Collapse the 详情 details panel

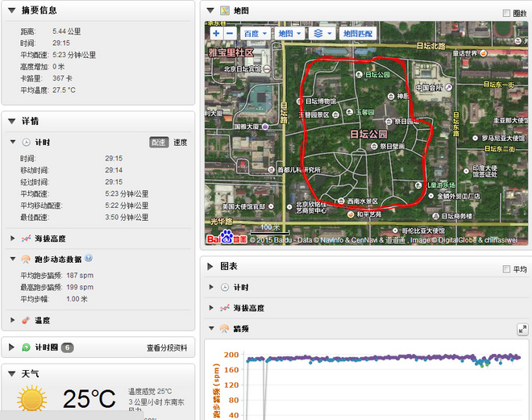tap(12, 121)
